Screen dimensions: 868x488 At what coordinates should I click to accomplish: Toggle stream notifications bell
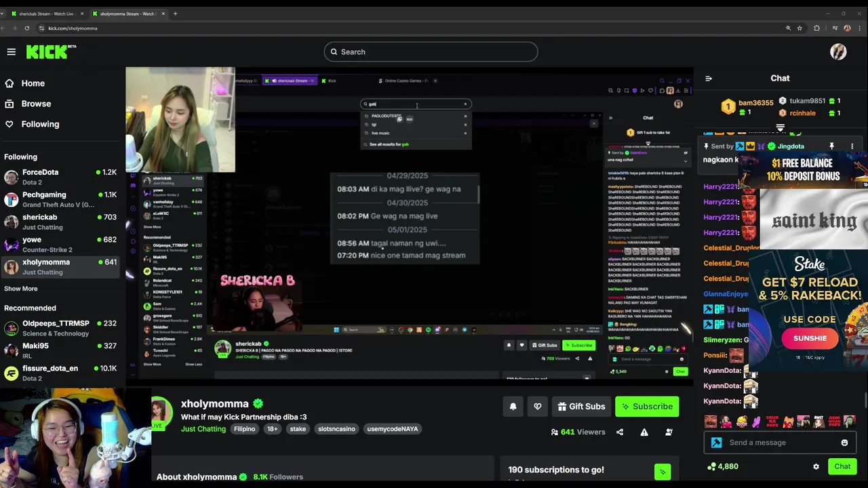click(513, 407)
